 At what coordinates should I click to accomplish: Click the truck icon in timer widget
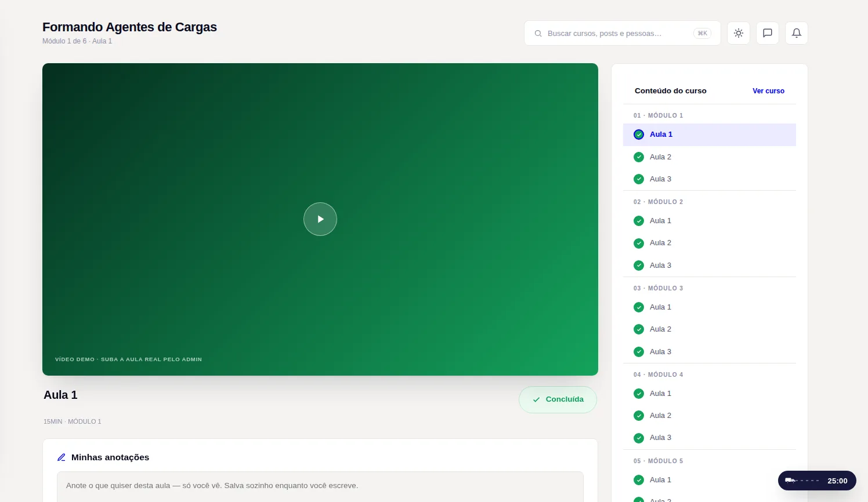(790, 481)
